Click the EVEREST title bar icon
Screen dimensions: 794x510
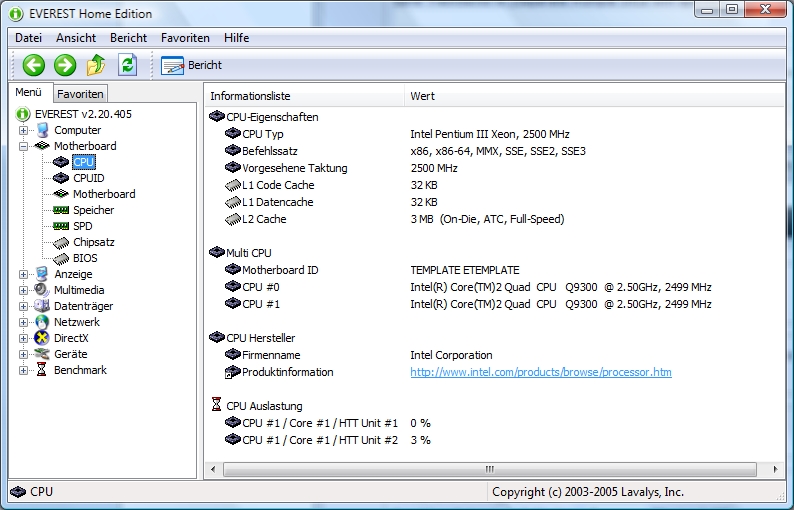pos(16,14)
